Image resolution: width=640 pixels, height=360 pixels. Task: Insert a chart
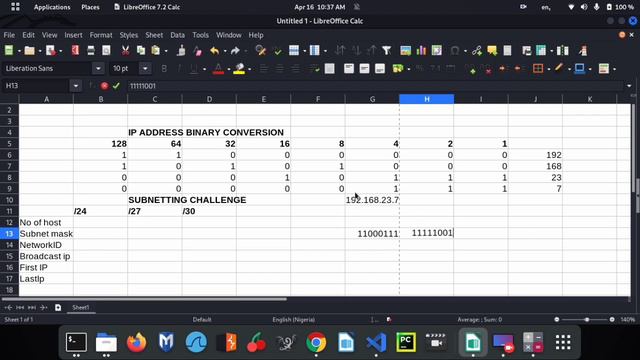click(x=421, y=50)
